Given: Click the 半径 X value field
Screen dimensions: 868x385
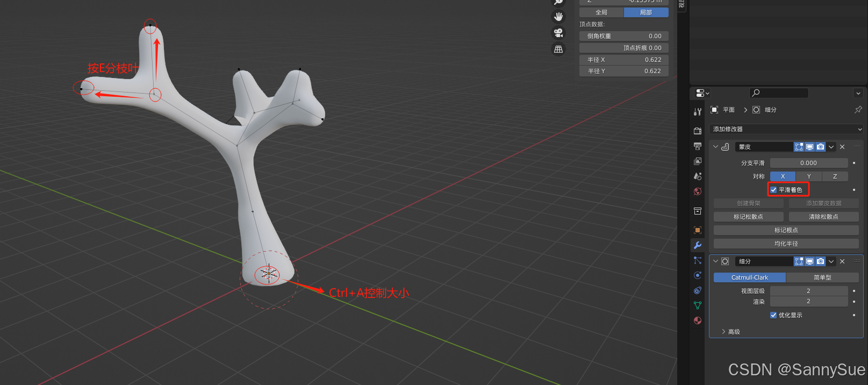Looking at the screenshot, I should tap(624, 60).
